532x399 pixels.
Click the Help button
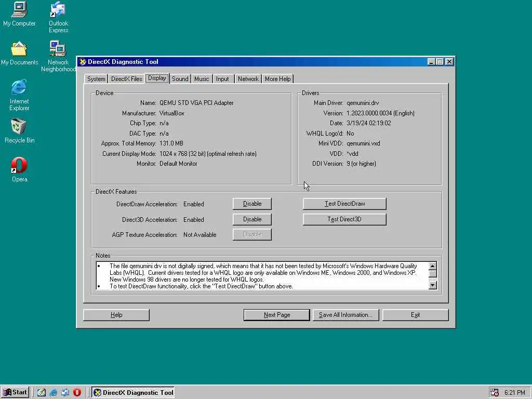[x=116, y=315]
